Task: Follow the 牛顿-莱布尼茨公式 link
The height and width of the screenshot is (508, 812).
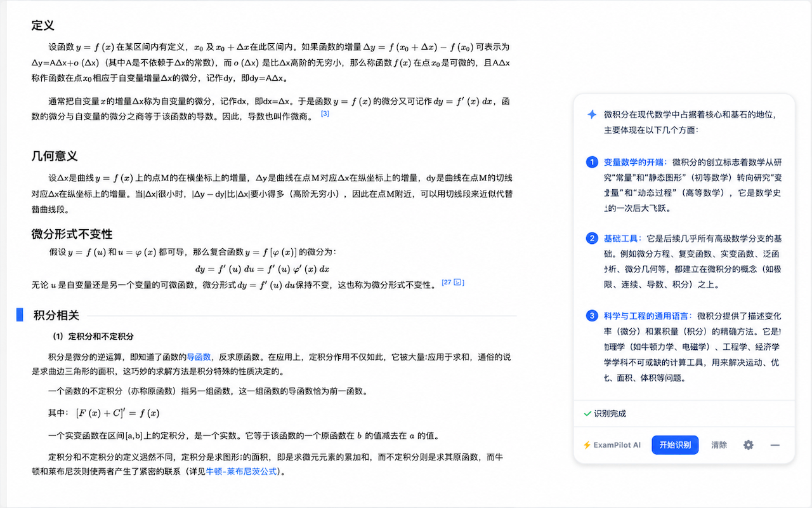Action: coord(242,472)
